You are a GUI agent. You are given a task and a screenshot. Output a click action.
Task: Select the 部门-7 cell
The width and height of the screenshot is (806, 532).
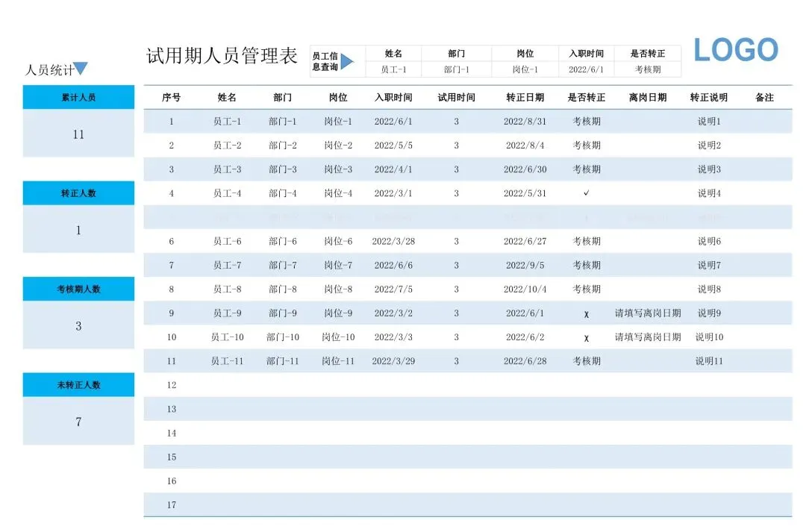click(x=282, y=265)
